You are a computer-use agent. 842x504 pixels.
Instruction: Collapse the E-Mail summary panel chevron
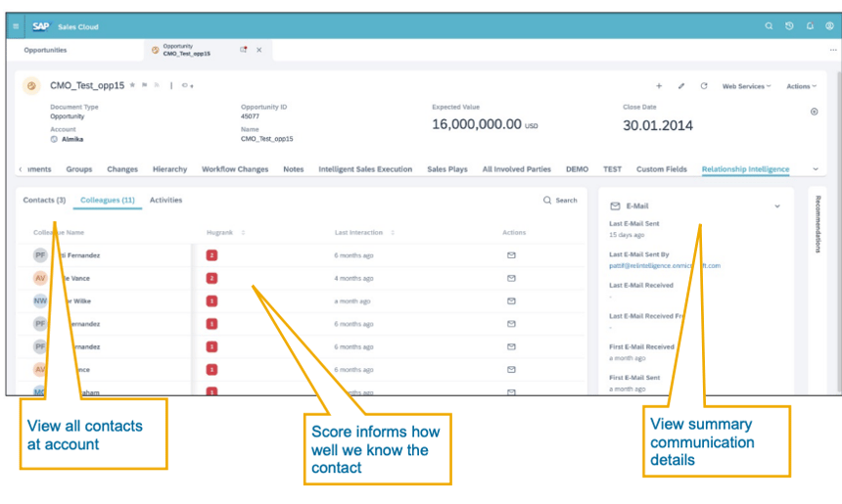777,206
